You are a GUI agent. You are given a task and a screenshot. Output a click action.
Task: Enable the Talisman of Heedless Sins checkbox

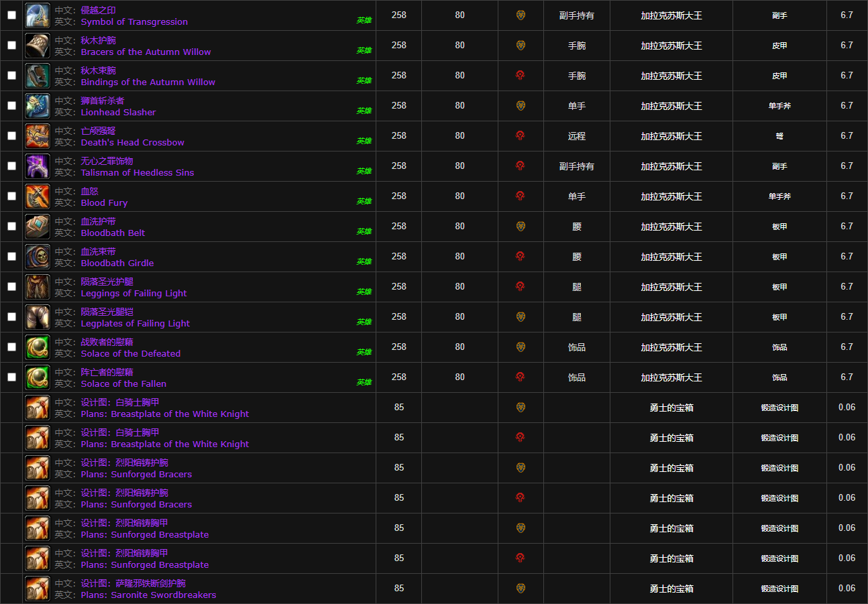11,166
